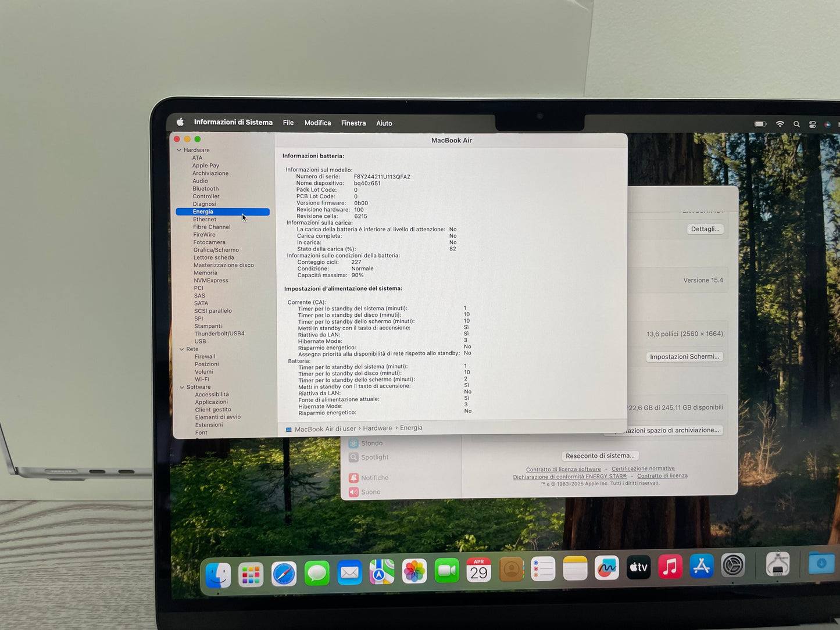Click Hardware in path bar
Viewport: 840px width, 630px height.
coord(377,428)
